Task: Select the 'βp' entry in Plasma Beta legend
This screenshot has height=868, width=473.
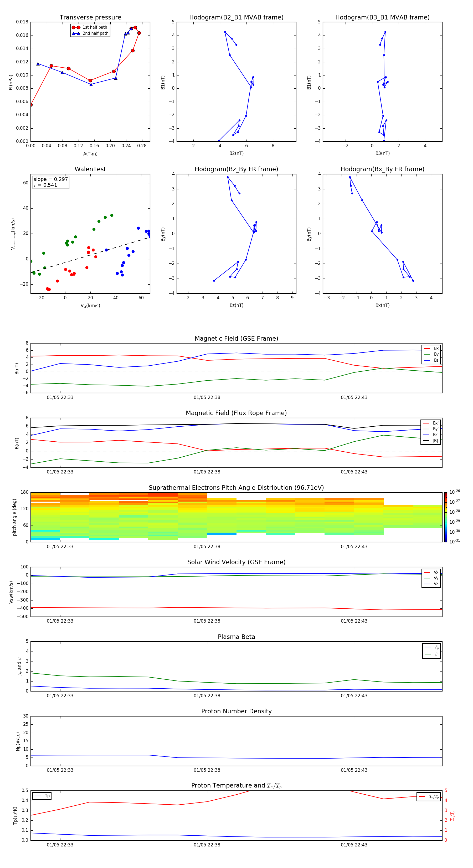Action: [x=431, y=647]
